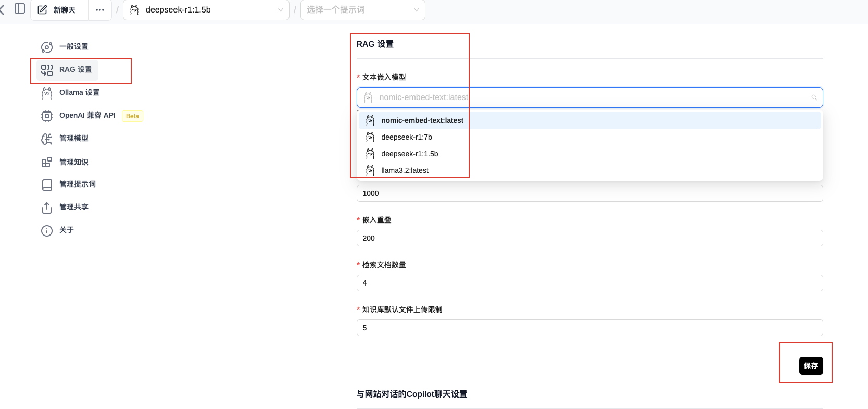The height and width of the screenshot is (409, 868).
Task: Save RAG settings with 保存 button
Action: [x=811, y=366]
